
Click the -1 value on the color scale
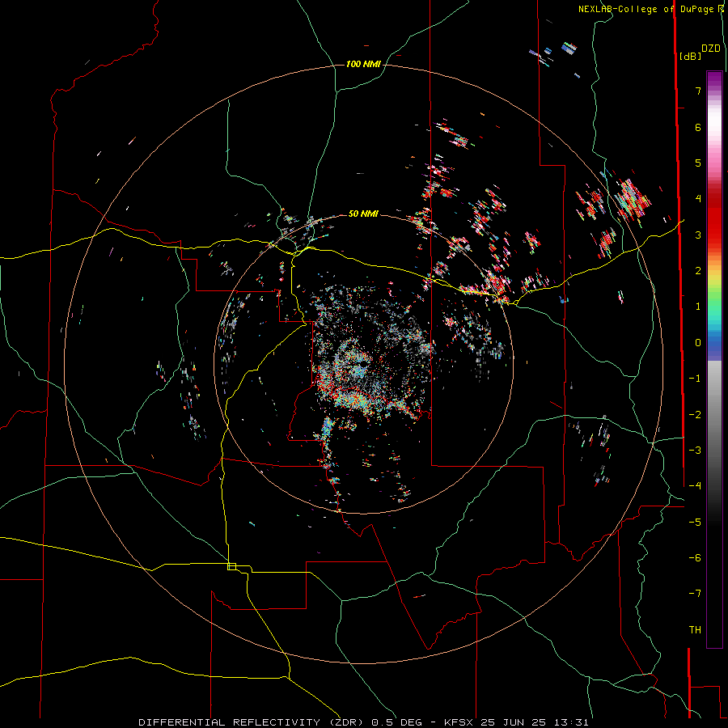tap(695, 379)
